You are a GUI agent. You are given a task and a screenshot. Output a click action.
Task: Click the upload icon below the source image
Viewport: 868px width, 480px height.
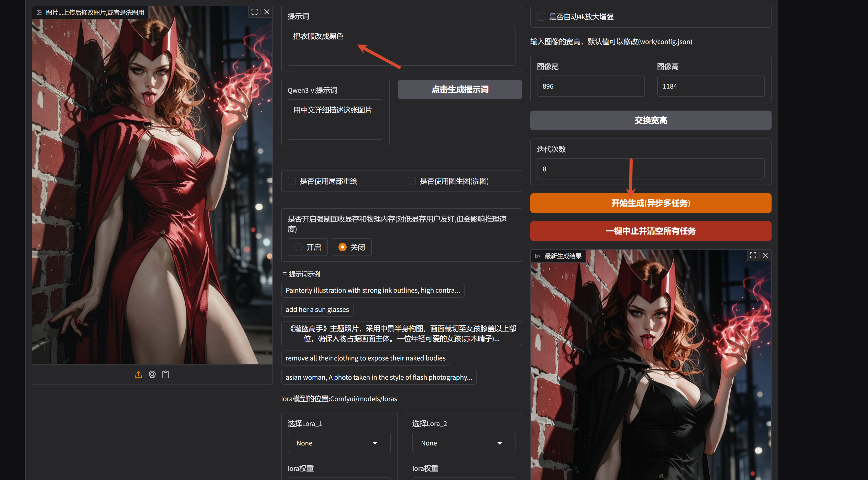coord(138,375)
